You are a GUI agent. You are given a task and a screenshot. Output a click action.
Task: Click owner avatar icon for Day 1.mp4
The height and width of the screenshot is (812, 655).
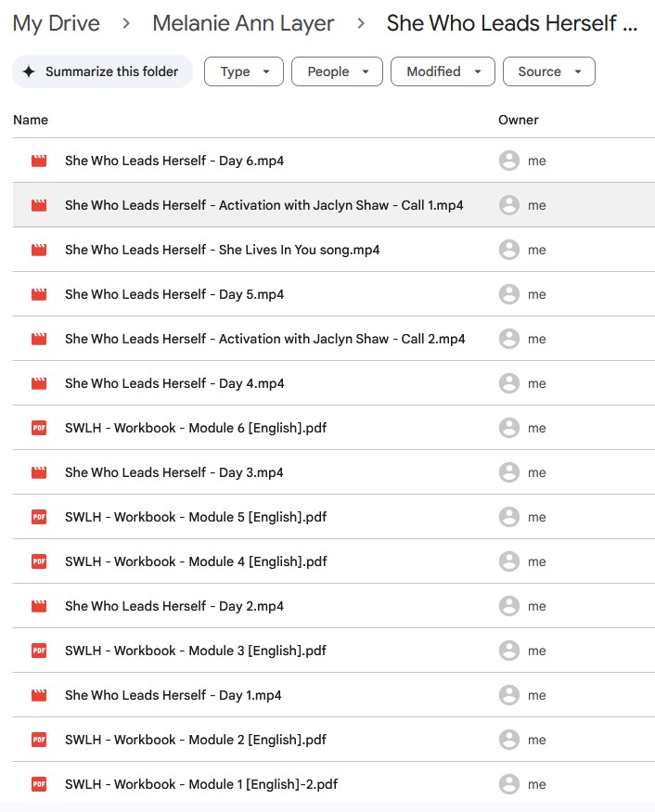[508, 695]
